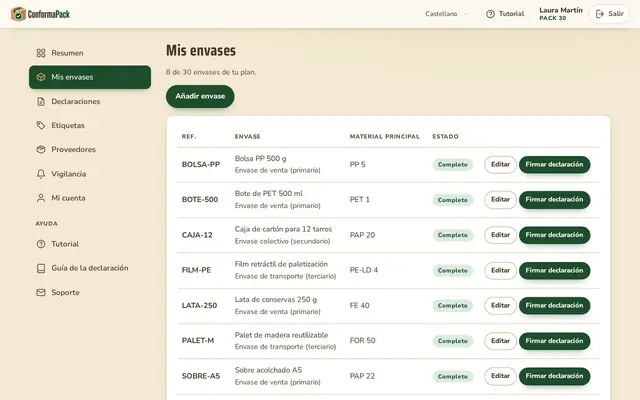The height and width of the screenshot is (400, 640).
Task: Edit the LATA-250 envase
Action: pyautogui.click(x=500, y=305)
